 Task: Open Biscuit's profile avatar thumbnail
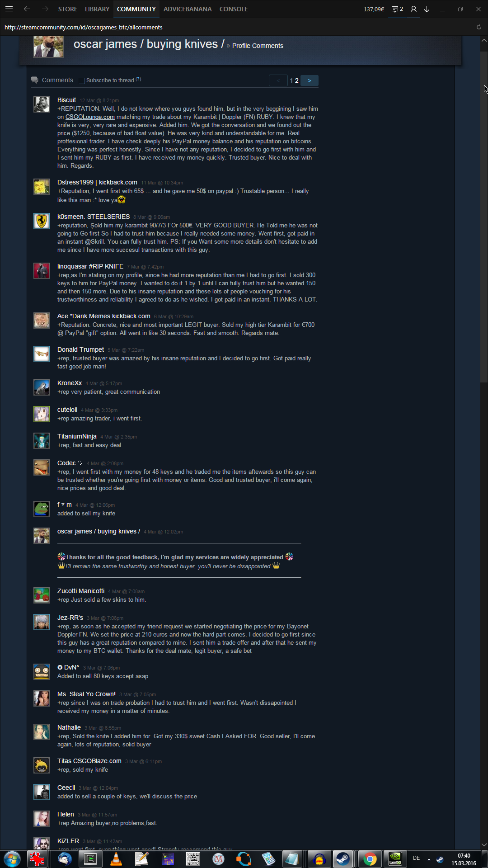pos(42,104)
